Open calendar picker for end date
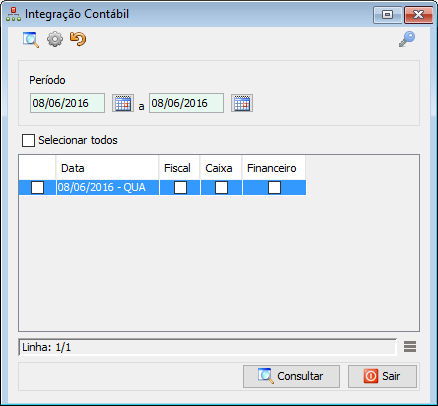The image size is (438, 406). (x=242, y=103)
